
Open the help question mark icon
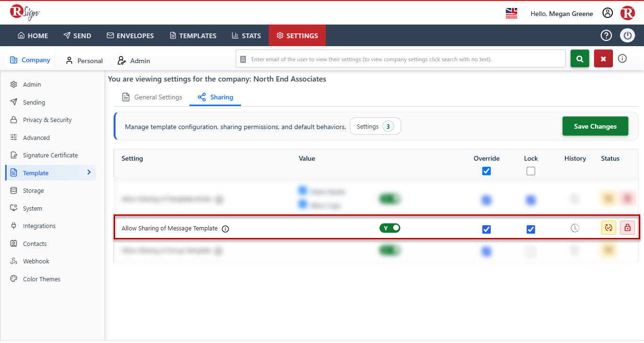pos(606,35)
